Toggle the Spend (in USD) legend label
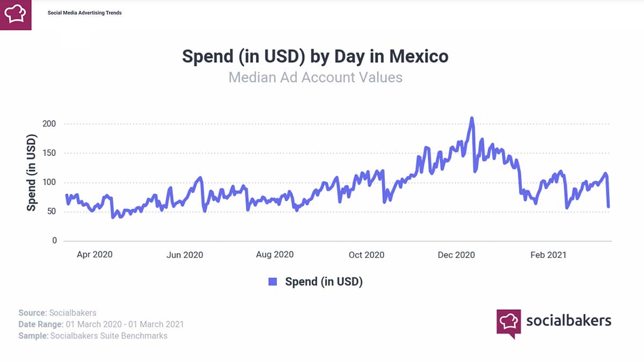644x362 pixels. 324,282
